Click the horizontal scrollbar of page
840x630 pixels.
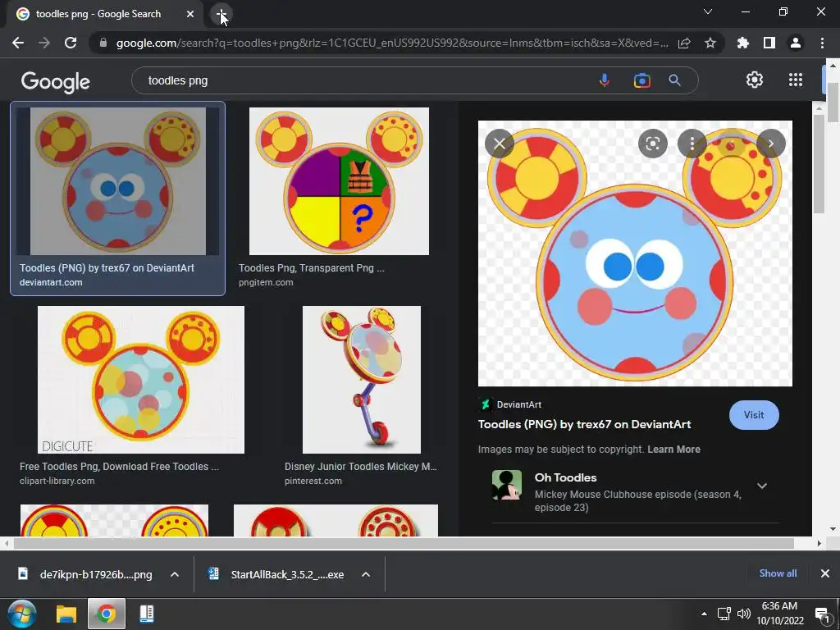pyautogui.click(x=404, y=543)
